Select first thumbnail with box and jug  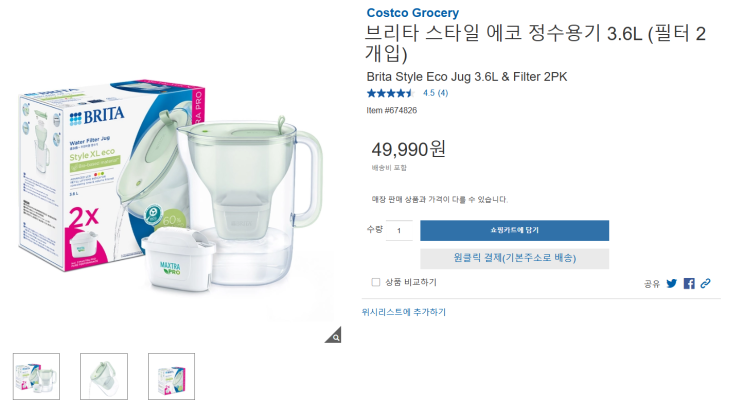point(36,377)
